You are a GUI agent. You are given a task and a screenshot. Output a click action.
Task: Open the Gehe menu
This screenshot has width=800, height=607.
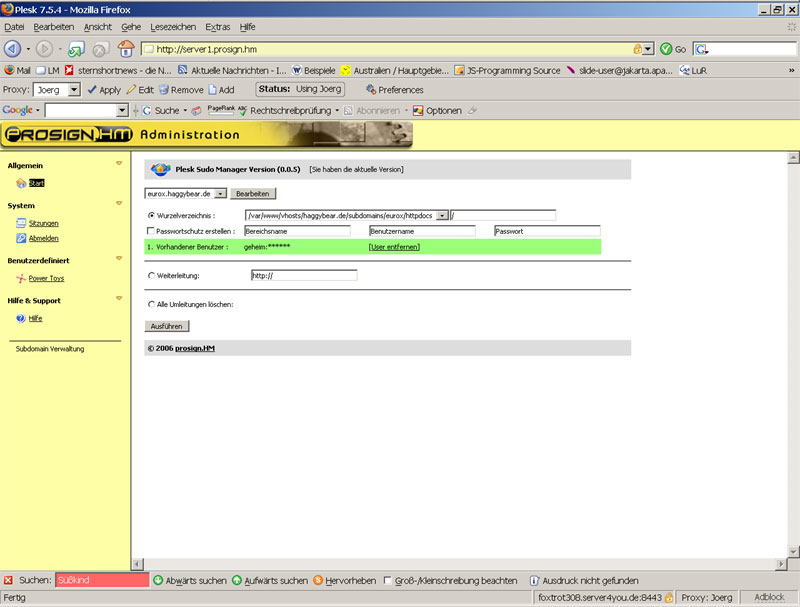[131, 27]
